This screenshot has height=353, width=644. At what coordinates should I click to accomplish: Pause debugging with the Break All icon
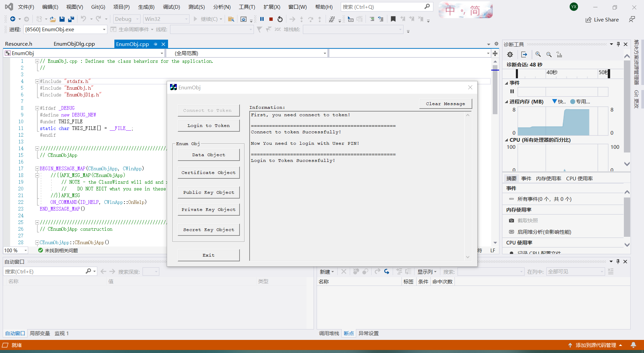pos(262,19)
